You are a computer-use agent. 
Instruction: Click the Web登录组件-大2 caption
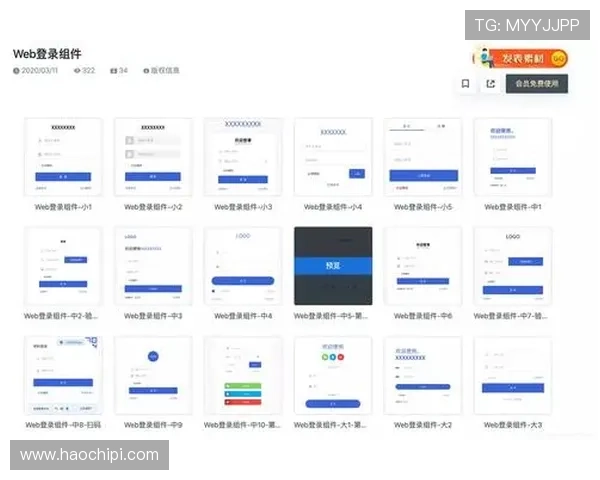pyautogui.click(x=423, y=425)
